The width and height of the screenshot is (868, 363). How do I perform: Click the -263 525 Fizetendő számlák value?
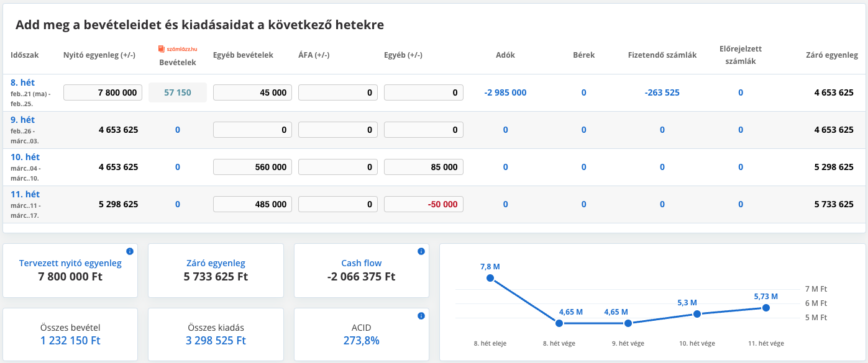coord(662,92)
